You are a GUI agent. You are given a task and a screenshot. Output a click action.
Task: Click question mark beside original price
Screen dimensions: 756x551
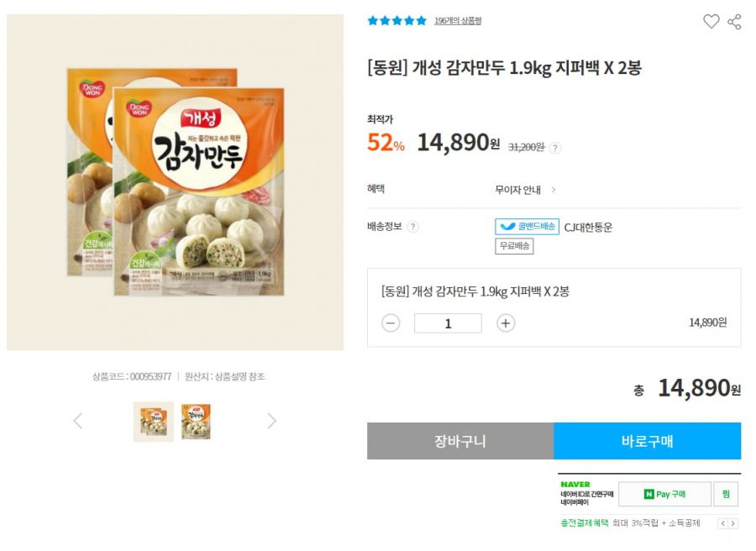(555, 148)
